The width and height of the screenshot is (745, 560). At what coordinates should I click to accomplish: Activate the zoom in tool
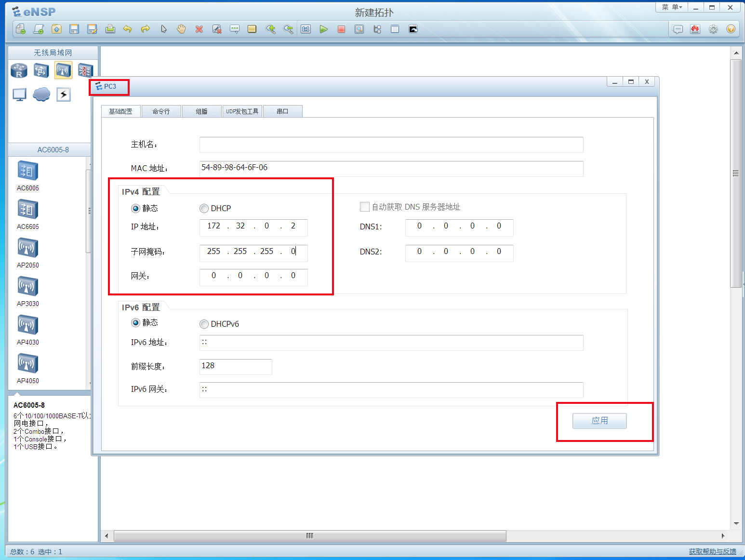click(271, 29)
